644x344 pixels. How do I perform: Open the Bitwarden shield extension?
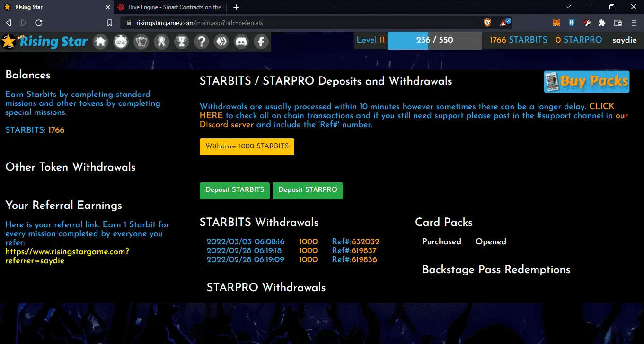tap(572, 22)
